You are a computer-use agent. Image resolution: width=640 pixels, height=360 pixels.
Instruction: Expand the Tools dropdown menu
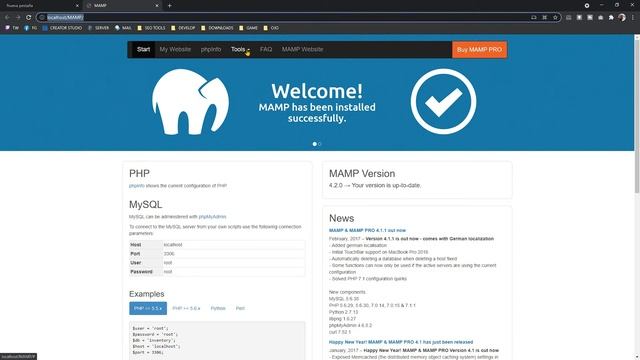pyautogui.click(x=240, y=49)
